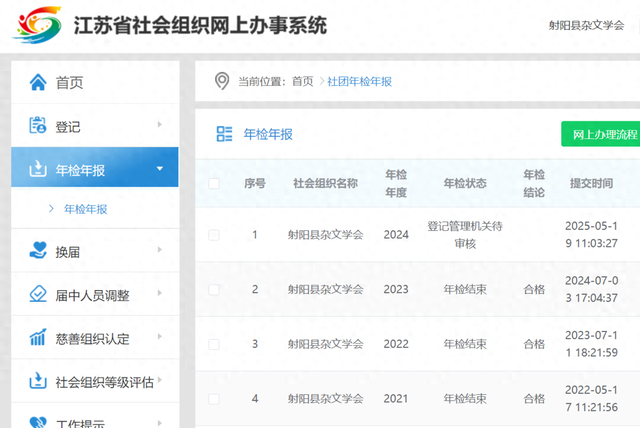640x428 pixels.
Task: Click the location pin icon near 当前位置
Action: pos(222,81)
